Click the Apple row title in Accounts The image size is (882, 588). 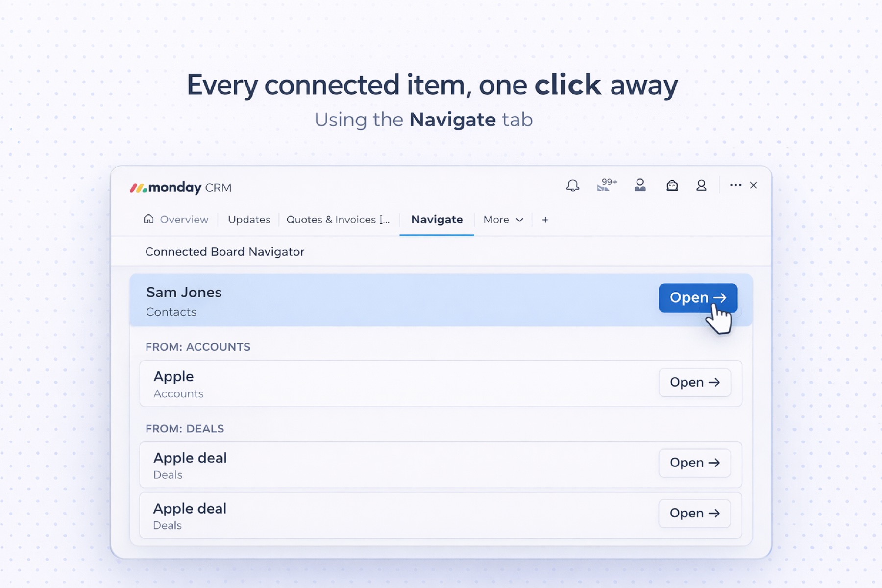(x=173, y=376)
